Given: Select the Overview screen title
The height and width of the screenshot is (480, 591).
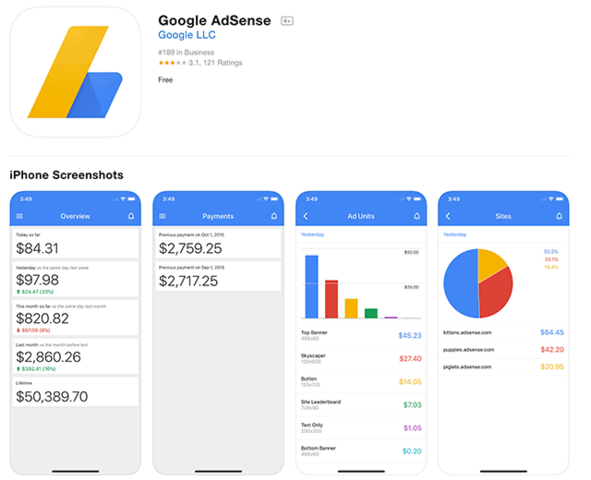Looking at the screenshot, I should coord(75,216).
